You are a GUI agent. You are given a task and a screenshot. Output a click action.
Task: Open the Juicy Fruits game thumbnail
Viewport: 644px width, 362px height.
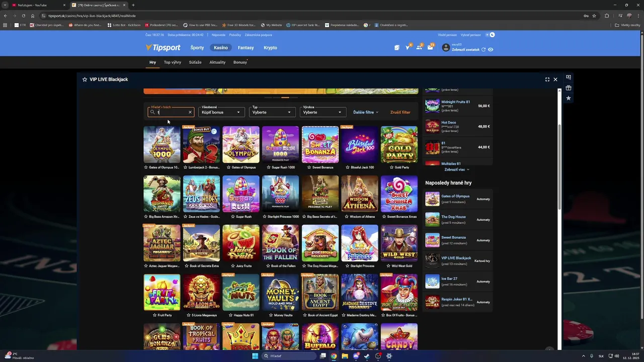pyautogui.click(x=241, y=243)
